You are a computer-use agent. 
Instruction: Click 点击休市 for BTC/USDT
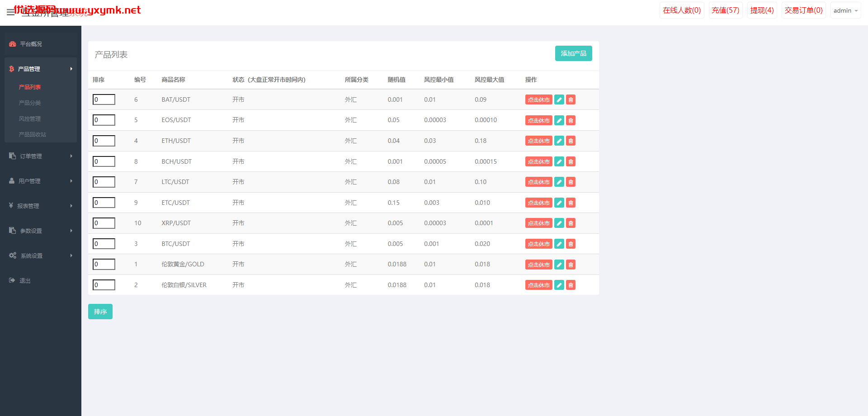coord(539,244)
